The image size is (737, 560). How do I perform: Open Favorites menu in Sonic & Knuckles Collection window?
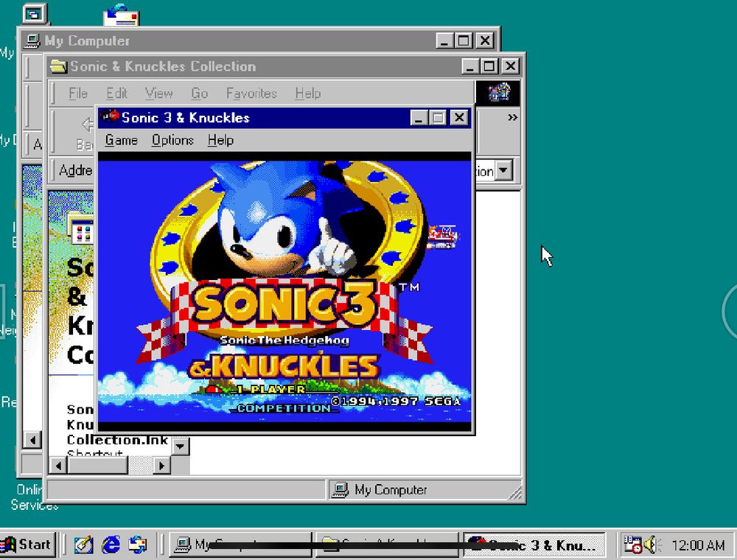251,94
